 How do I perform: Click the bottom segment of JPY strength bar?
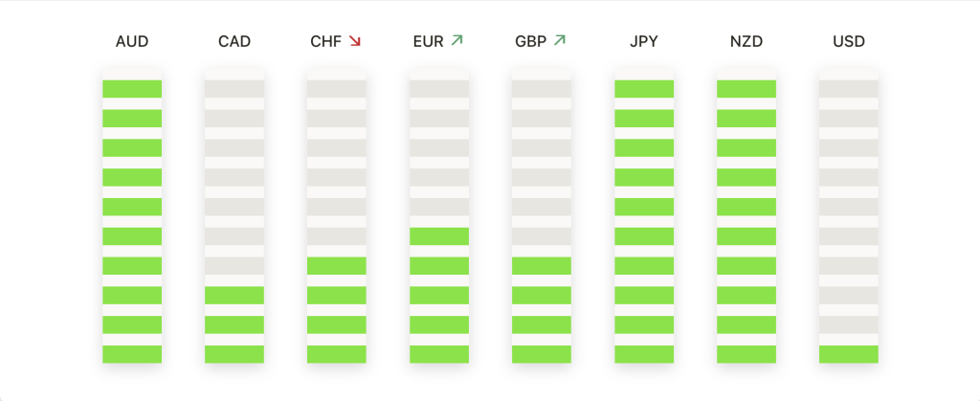click(x=644, y=354)
